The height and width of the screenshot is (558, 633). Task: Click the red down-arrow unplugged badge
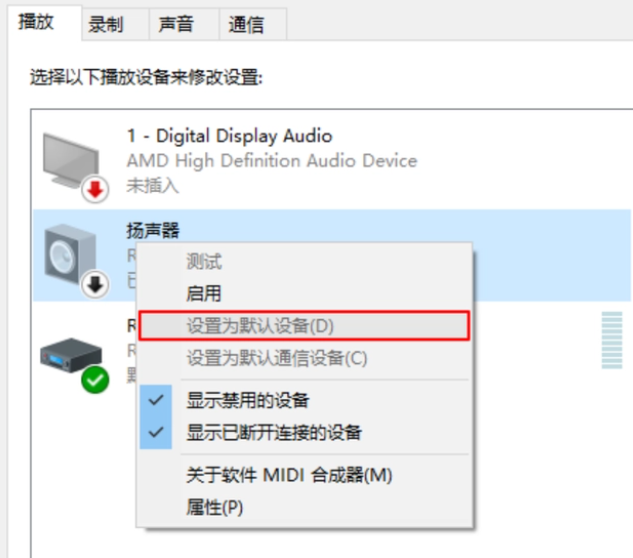tap(96, 190)
